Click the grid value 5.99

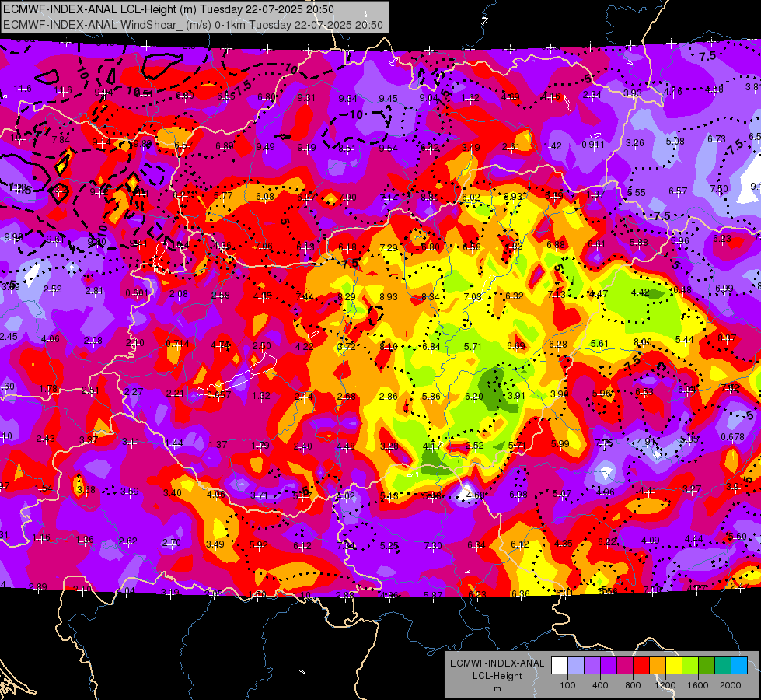pyautogui.click(x=560, y=443)
